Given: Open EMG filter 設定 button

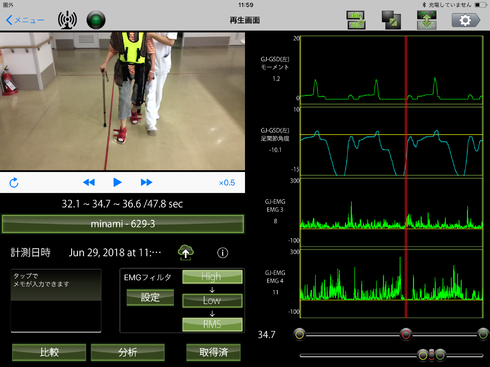Looking at the screenshot, I should pos(150,297).
